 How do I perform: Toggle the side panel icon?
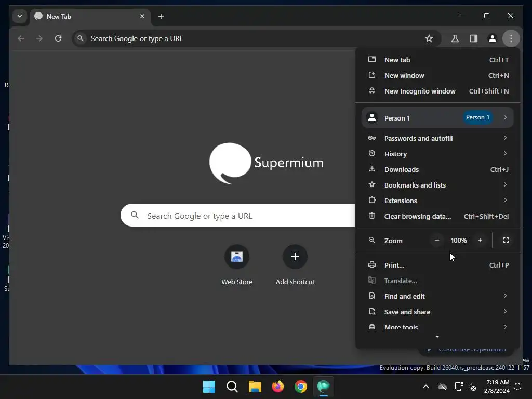pyautogui.click(x=474, y=38)
